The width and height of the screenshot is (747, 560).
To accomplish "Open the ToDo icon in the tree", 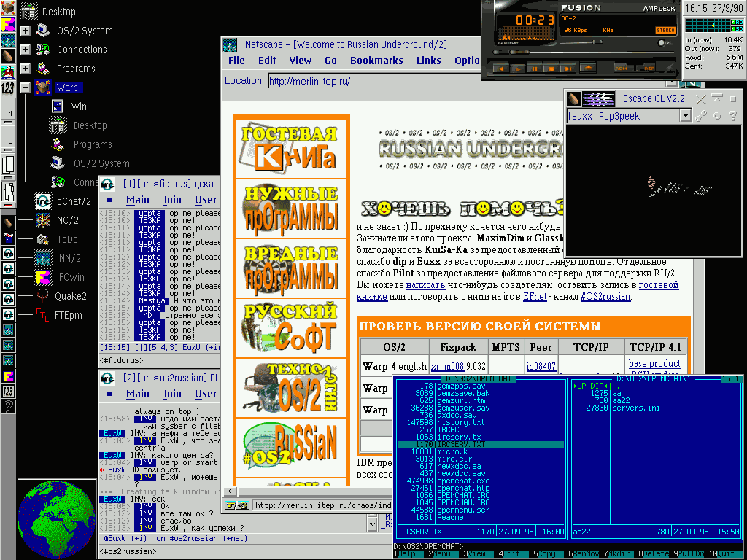I will click(x=43, y=239).
